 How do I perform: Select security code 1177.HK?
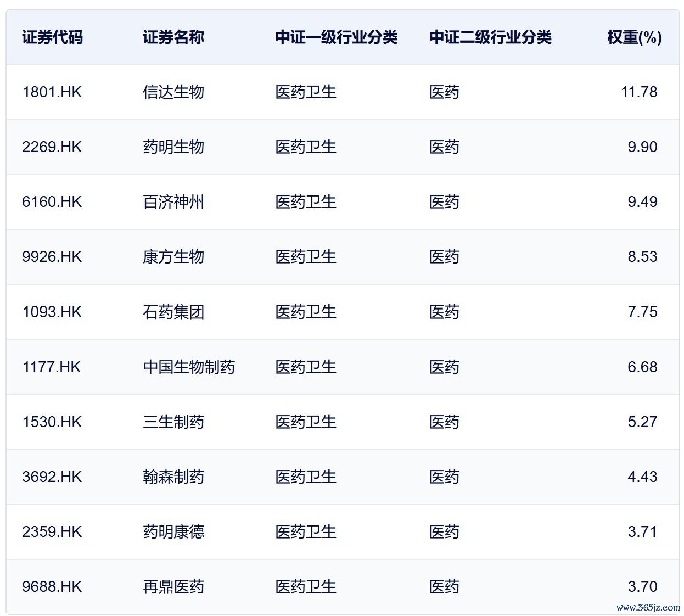coord(52,367)
